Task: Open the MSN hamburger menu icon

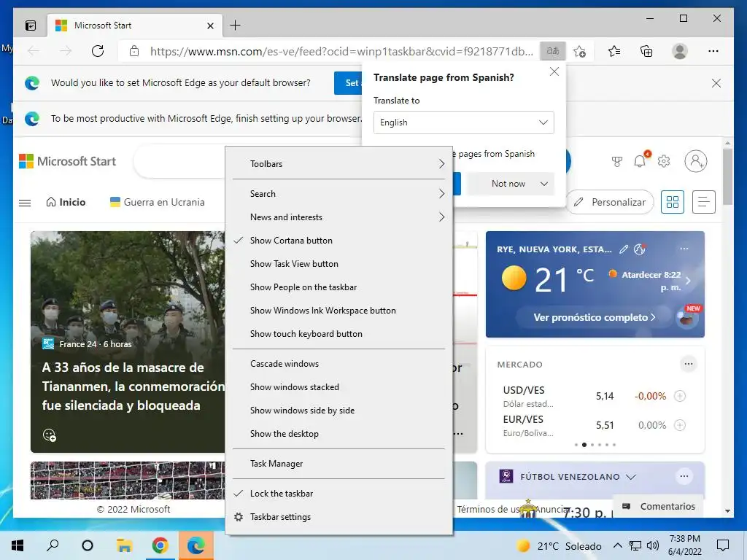Action: 25,203
